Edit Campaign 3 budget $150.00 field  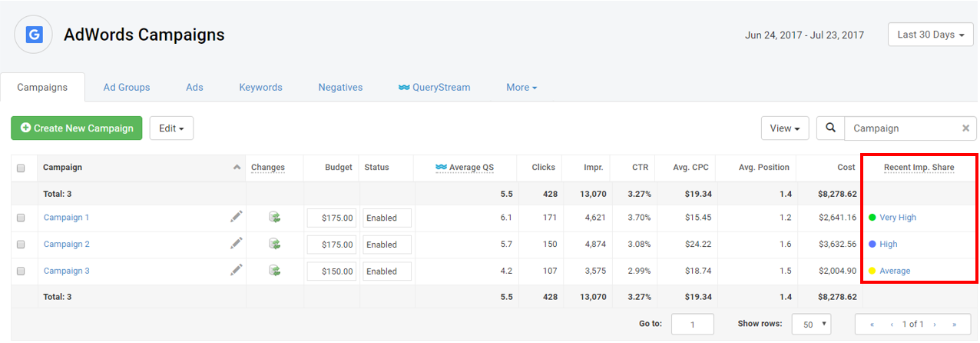332,271
